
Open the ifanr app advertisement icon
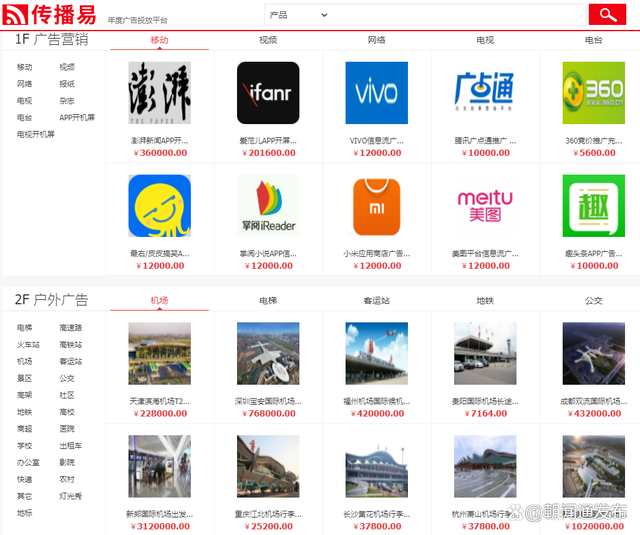(x=268, y=93)
